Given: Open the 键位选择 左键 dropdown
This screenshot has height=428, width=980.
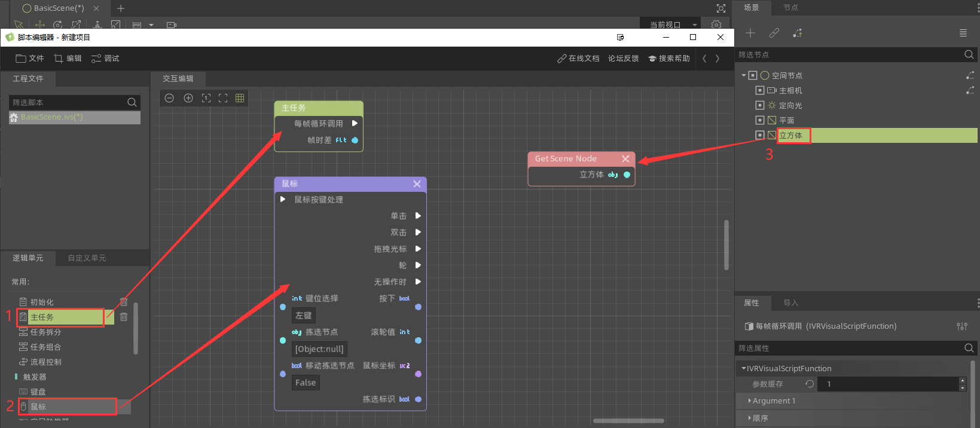Looking at the screenshot, I should (x=304, y=315).
